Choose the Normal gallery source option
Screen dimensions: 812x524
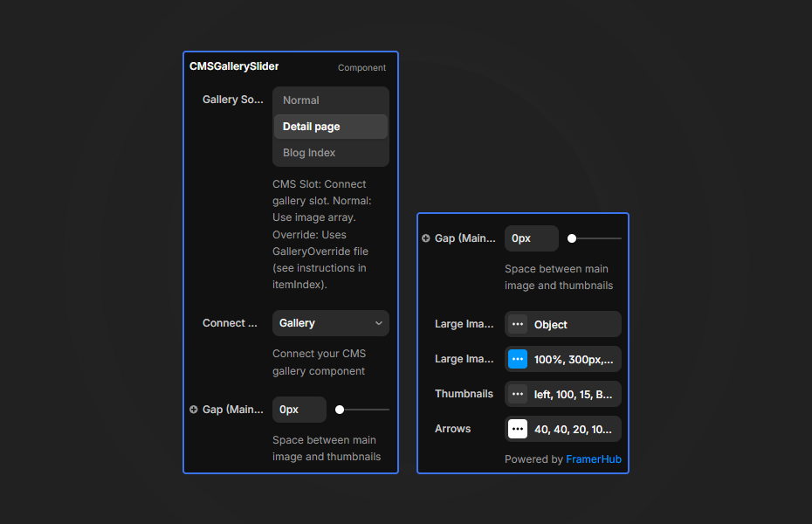[330, 100]
